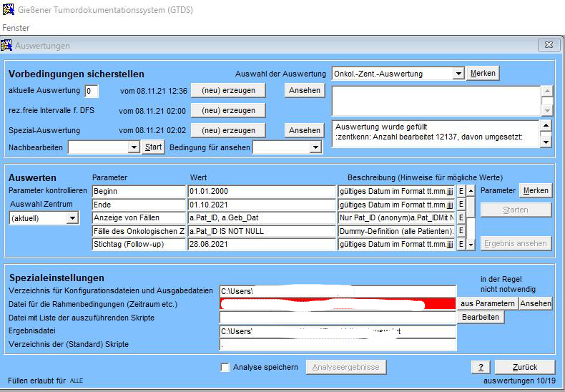Click the up arrow of the status message scrollbar
This screenshot has height=392, width=565.
click(x=546, y=126)
